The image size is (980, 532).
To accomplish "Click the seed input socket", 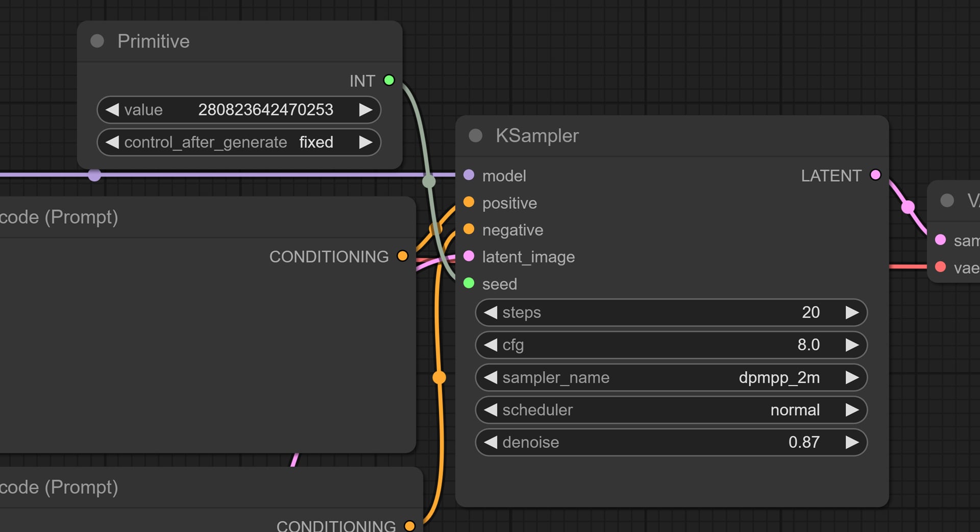I will click(x=469, y=283).
